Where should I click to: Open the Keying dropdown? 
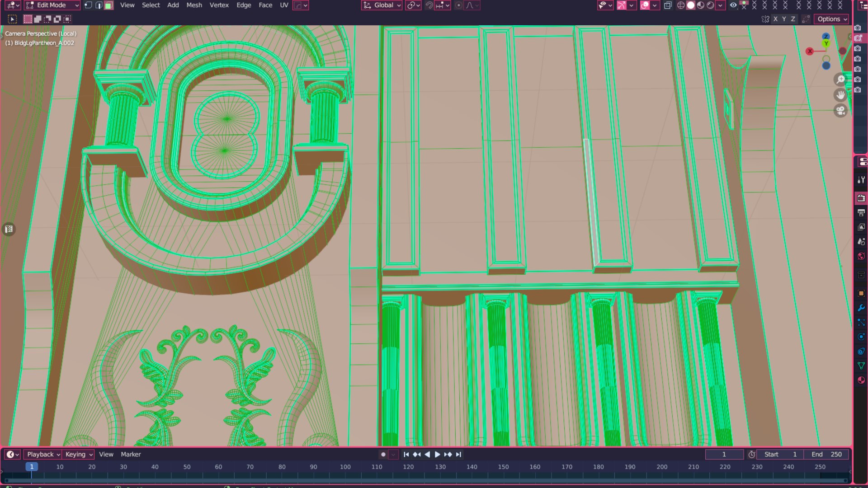pos(79,455)
